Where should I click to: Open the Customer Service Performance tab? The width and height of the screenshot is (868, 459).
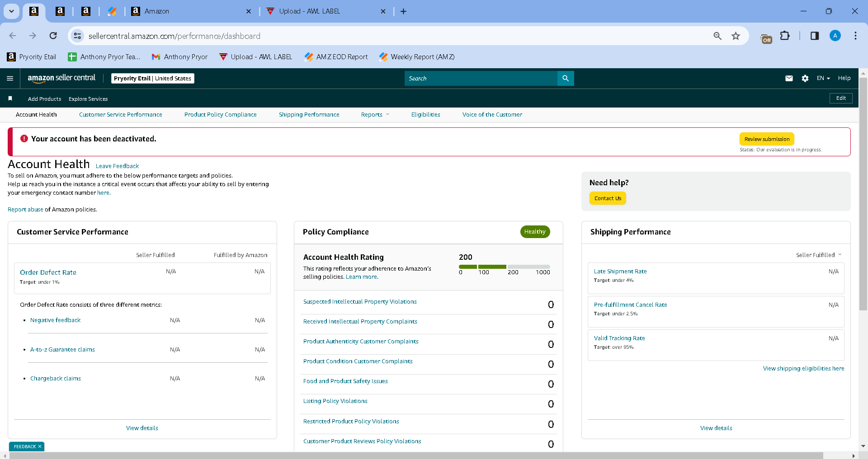[x=121, y=114]
